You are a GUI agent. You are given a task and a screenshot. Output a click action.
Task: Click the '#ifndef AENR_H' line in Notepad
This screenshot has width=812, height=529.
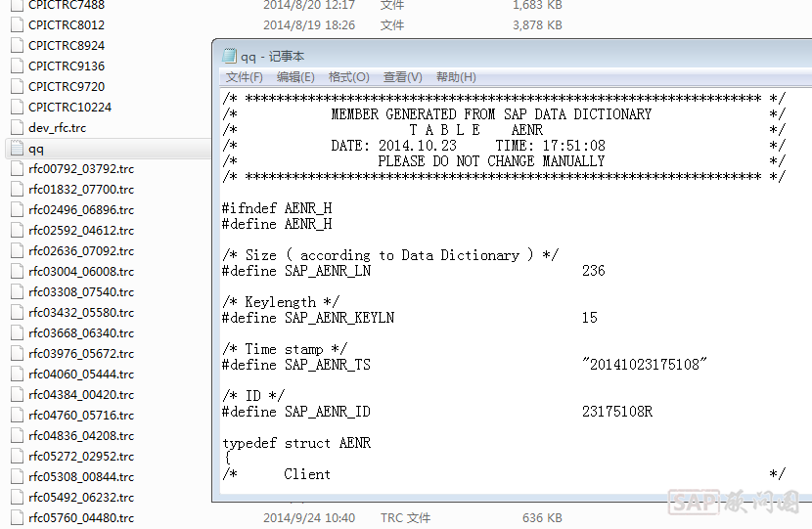pos(277,208)
